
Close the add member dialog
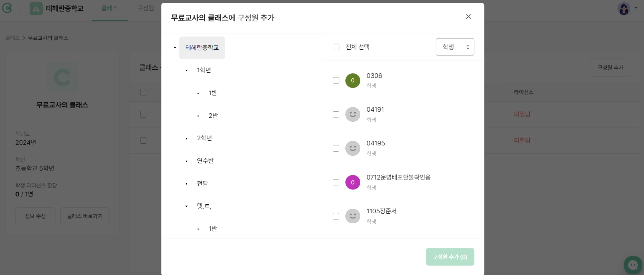(468, 17)
